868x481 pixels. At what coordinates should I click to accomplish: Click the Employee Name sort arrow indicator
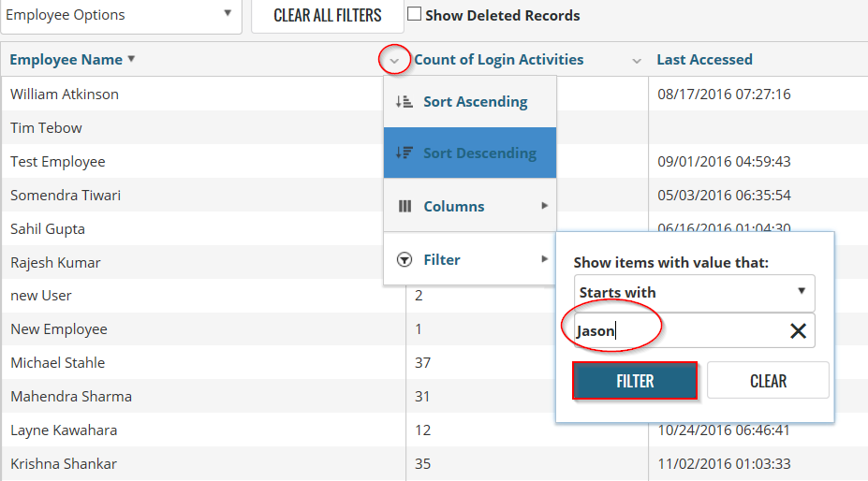coord(131,59)
